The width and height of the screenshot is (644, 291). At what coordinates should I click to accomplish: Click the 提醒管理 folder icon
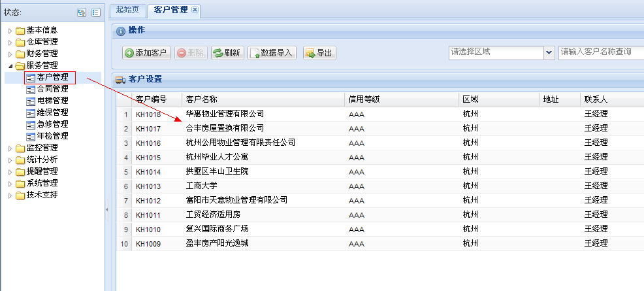pyautogui.click(x=20, y=172)
